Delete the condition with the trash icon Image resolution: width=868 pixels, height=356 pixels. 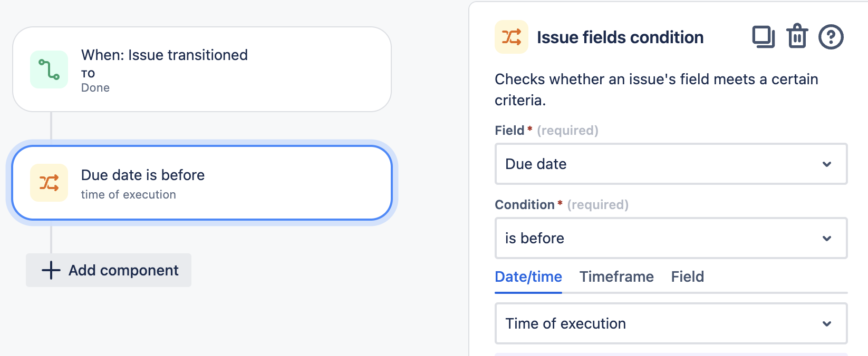[797, 37]
